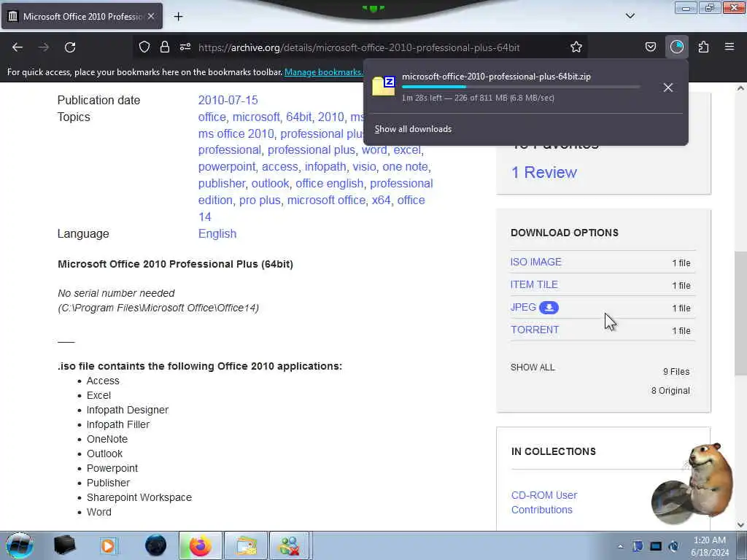Image resolution: width=747 pixels, height=560 pixels.
Task: Click the JPEG download arrow icon
Action: (549, 308)
